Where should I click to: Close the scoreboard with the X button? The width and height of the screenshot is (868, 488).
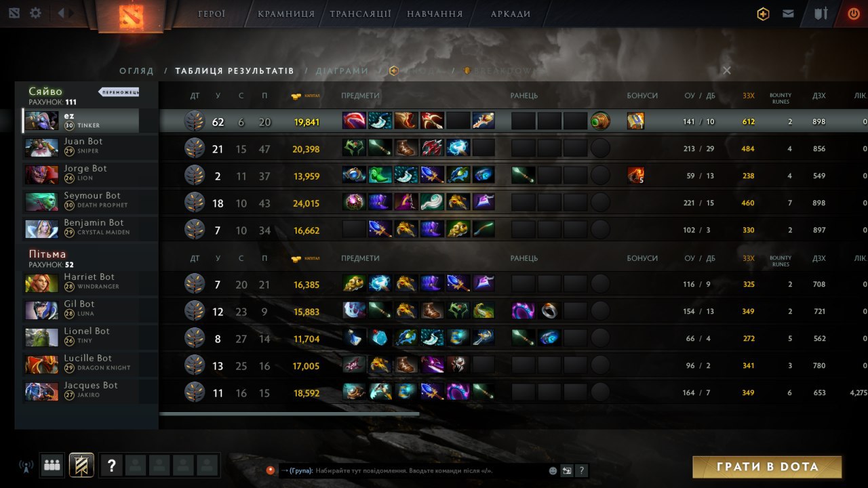[x=727, y=70]
